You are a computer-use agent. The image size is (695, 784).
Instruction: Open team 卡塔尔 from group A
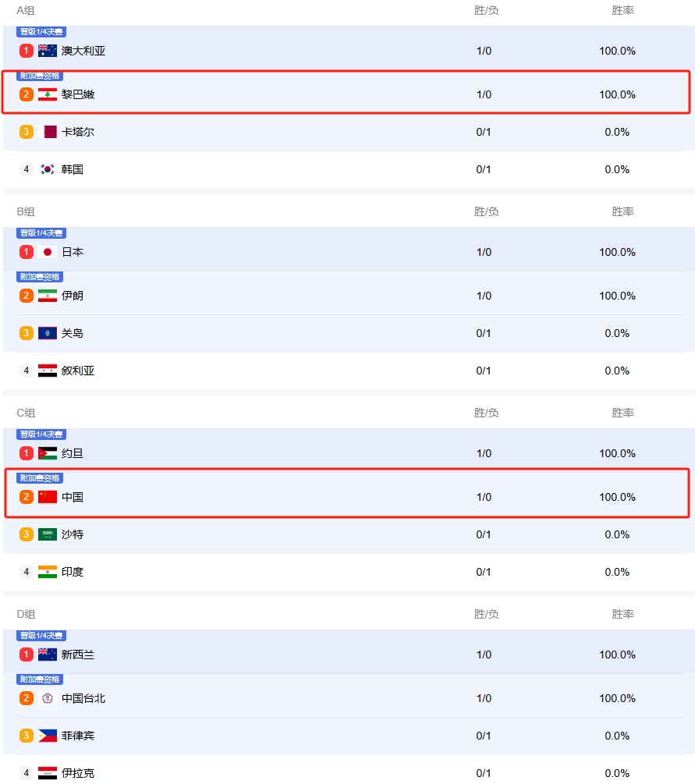click(78, 132)
